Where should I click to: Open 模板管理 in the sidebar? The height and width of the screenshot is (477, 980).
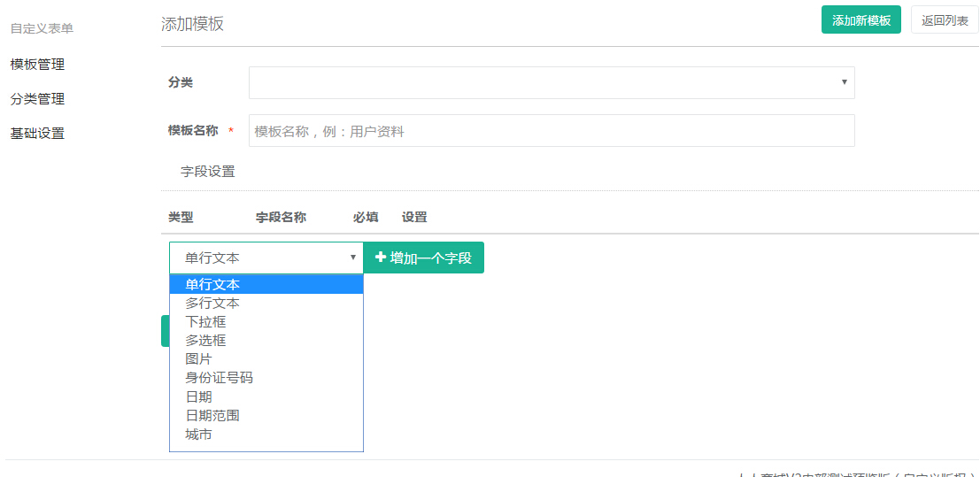pyautogui.click(x=37, y=65)
